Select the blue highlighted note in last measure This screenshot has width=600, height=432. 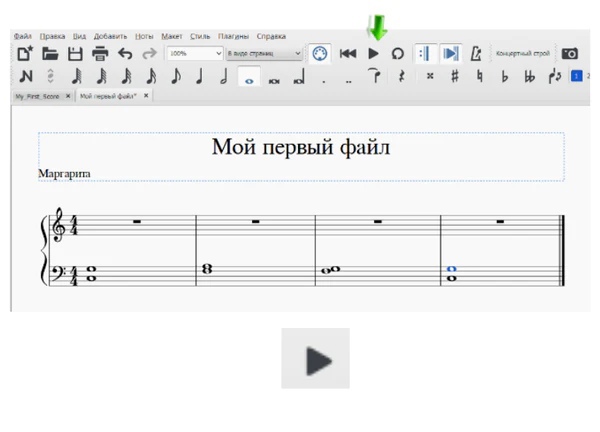pos(452,269)
